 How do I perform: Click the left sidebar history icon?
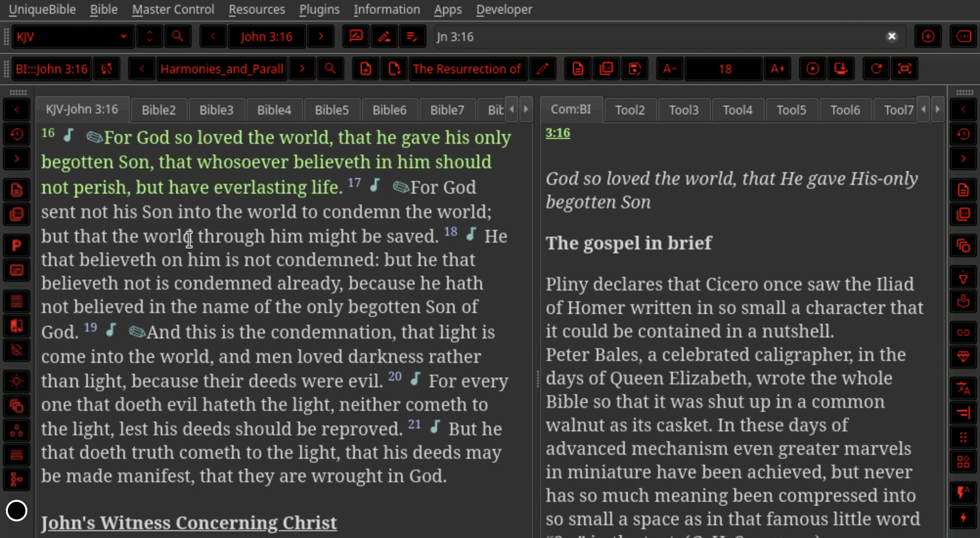coord(17,134)
